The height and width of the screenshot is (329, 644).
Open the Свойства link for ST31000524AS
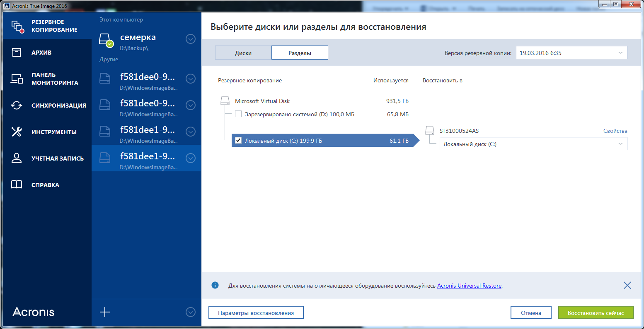click(615, 131)
